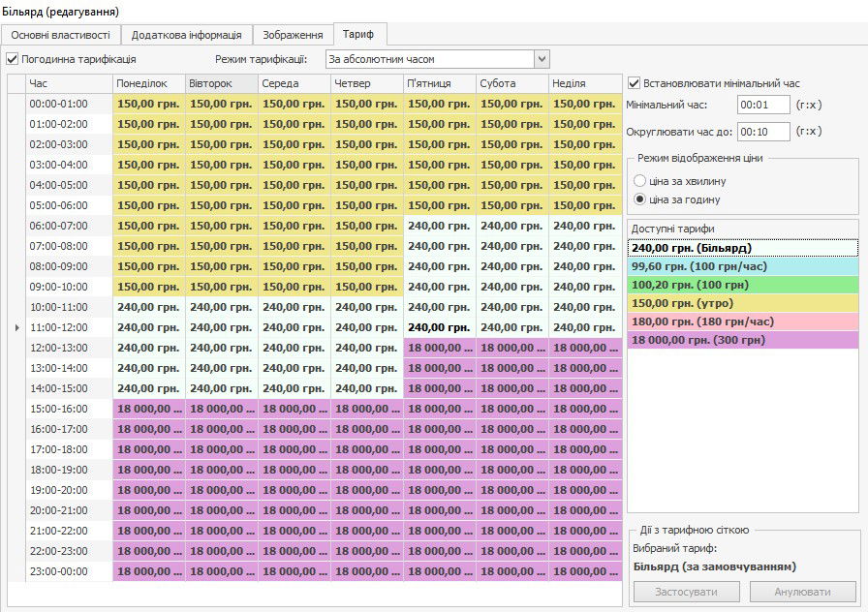This screenshot has height=612, width=868.
Task: Select the ціна за хвилину radio button
Action: pyautogui.click(x=639, y=181)
